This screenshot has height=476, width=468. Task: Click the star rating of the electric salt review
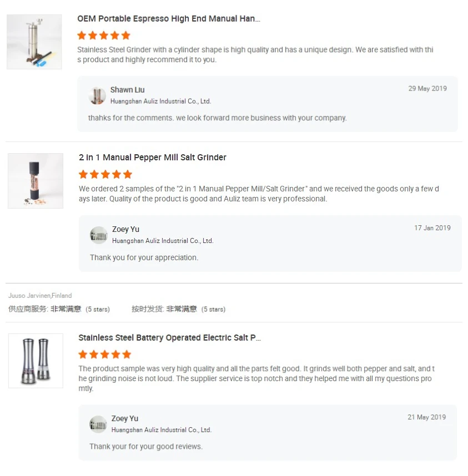tap(105, 354)
